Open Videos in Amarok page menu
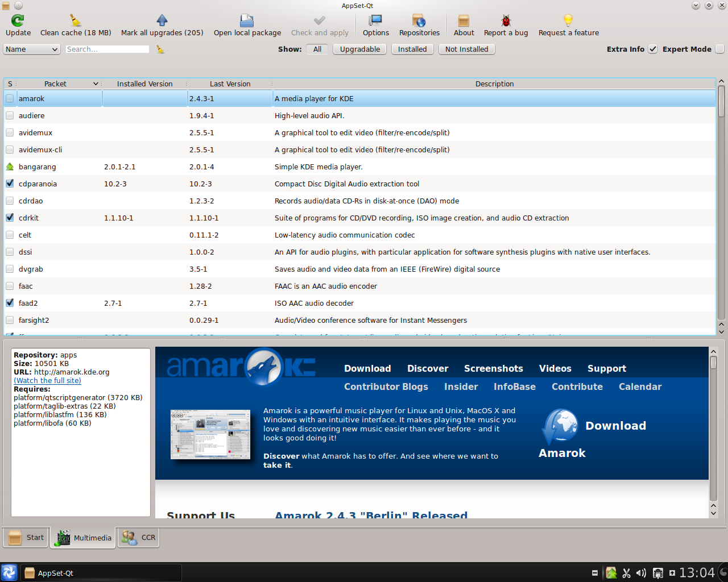This screenshot has height=582, width=728. point(555,368)
